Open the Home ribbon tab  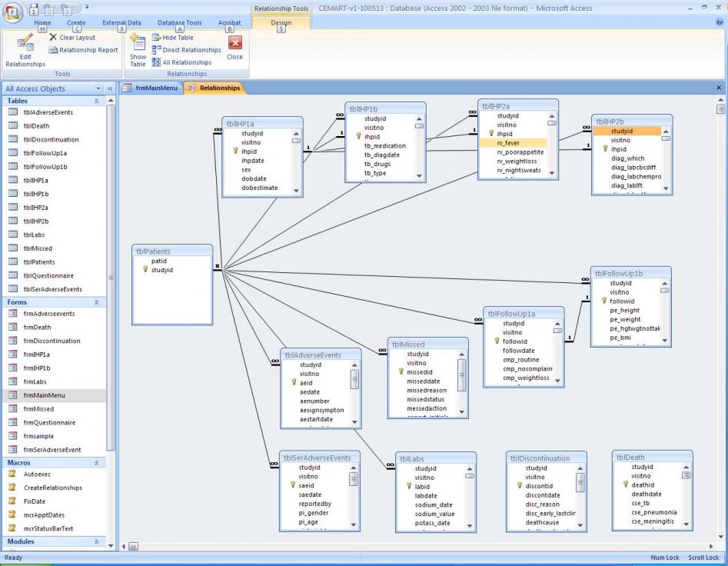point(42,22)
